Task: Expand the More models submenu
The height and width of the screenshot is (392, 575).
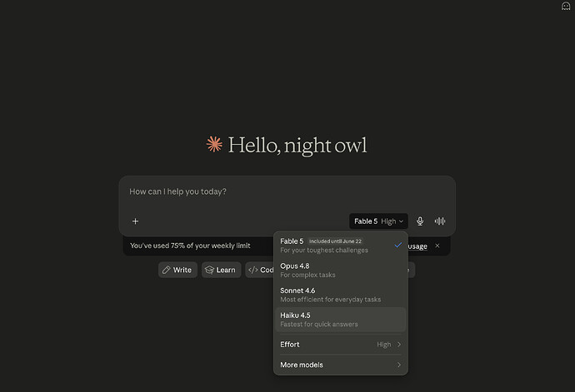Action: (x=341, y=365)
